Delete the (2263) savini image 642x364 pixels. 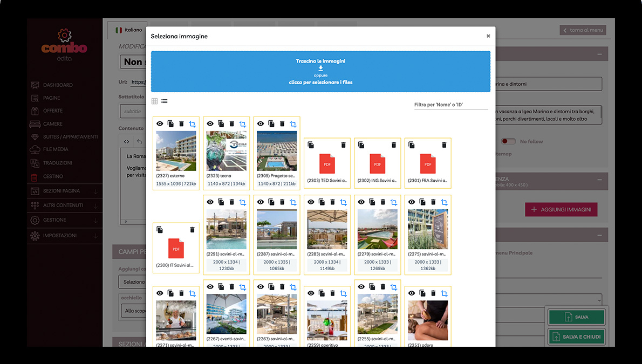click(282, 286)
